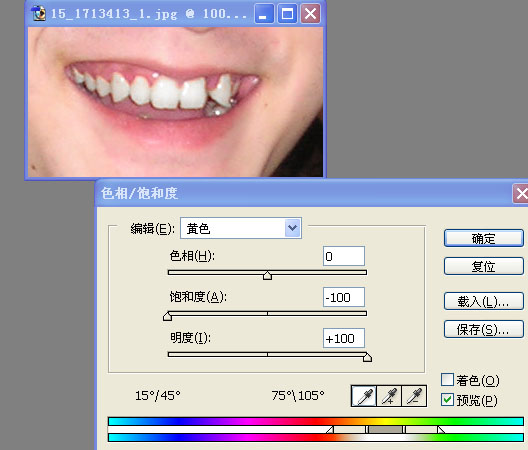Image resolution: width=528 pixels, height=450 pixels.
Task: Click the 饱和度 saturation slider handle
Action: (x=167, y=316)
